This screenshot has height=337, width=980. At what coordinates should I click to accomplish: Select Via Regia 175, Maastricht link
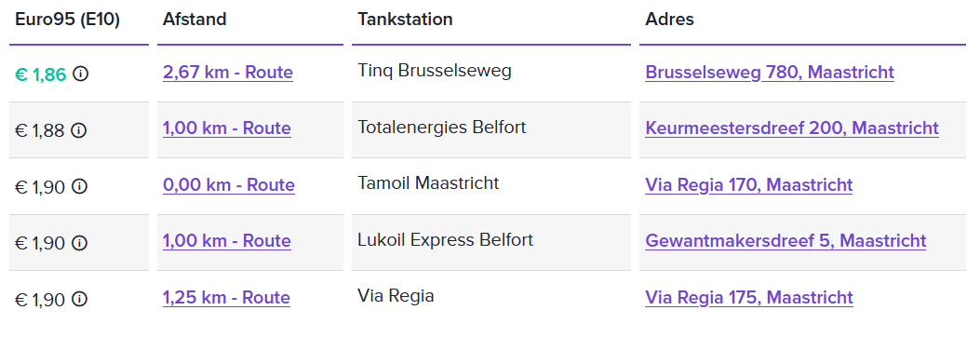749,298
